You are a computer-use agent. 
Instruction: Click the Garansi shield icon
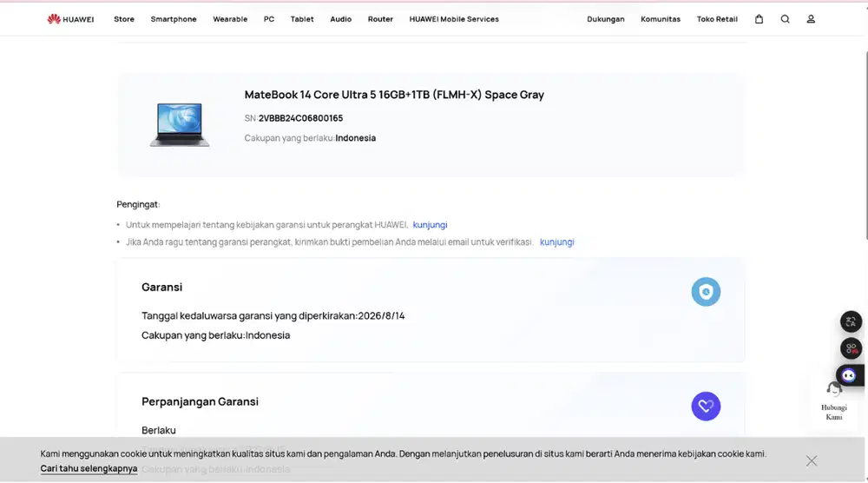(706, 291)
